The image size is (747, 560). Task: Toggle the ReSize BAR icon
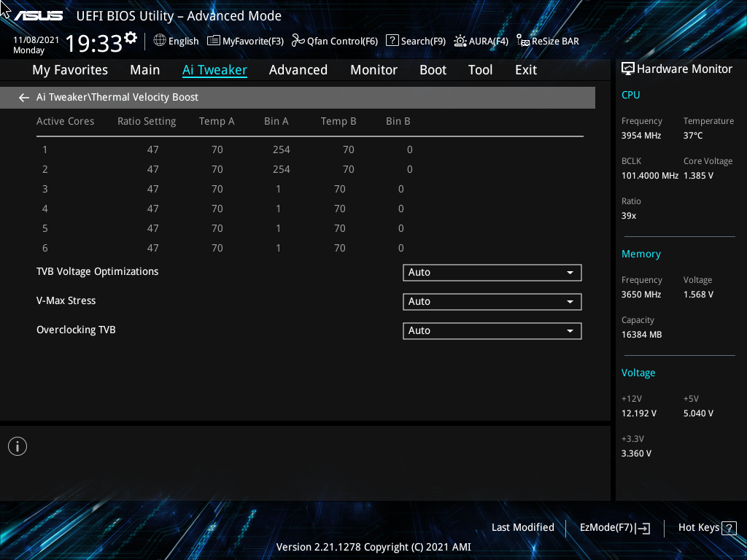pyautogui.click(x=523, y=41)
